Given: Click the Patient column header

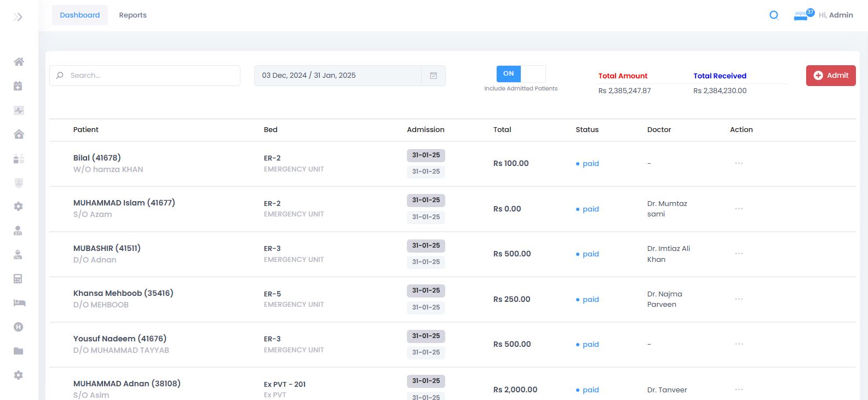Looking at the screenshot, I should pos(86,130).
